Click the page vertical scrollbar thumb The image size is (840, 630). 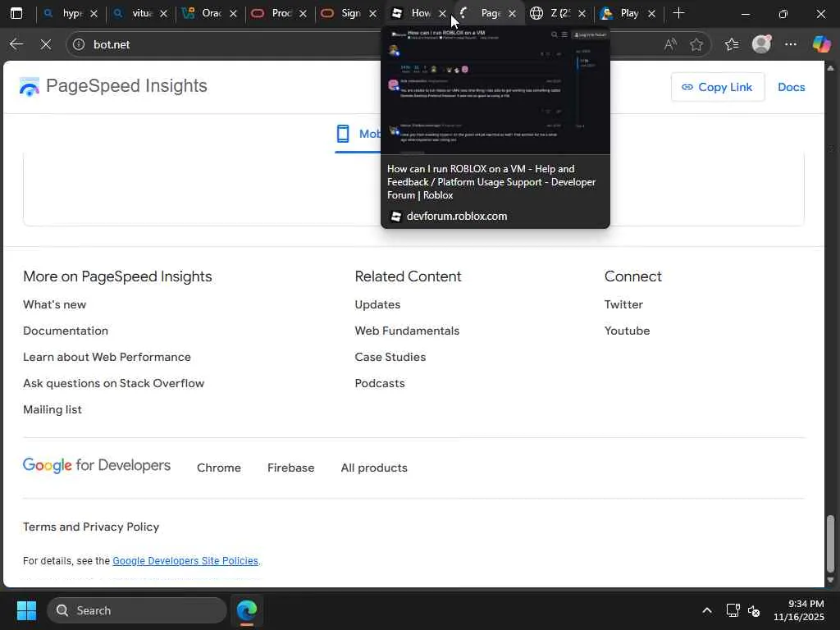click(830, 544)
